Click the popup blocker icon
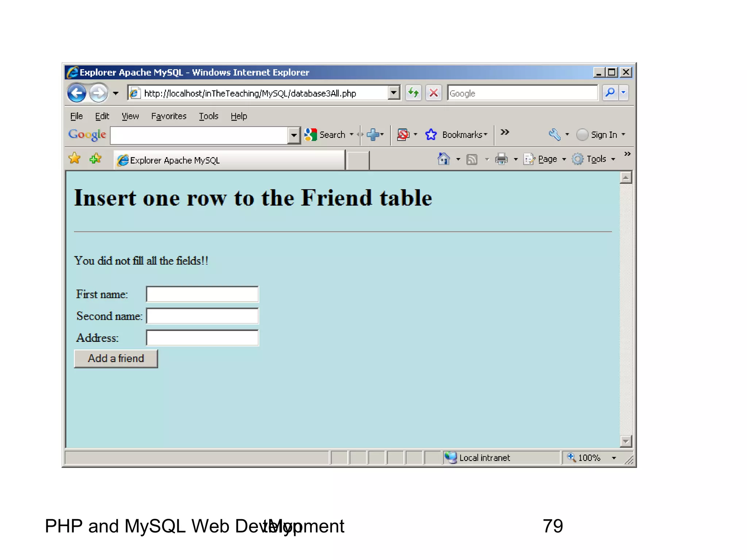The image size is (747, 560). [403, 135]
